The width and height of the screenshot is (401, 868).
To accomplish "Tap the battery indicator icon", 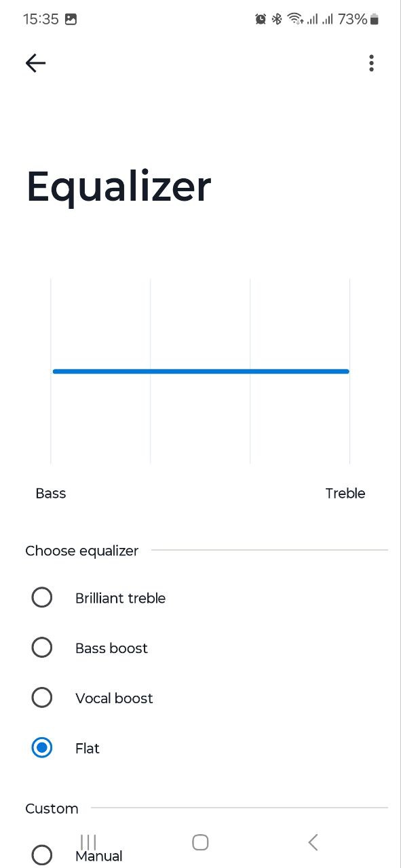I will pyautogui.click(x=375, y=19).
